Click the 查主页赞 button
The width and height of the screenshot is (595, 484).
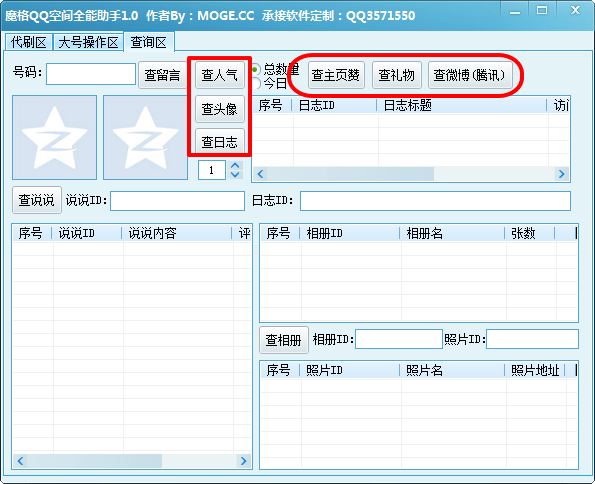(x=336, y=75)
